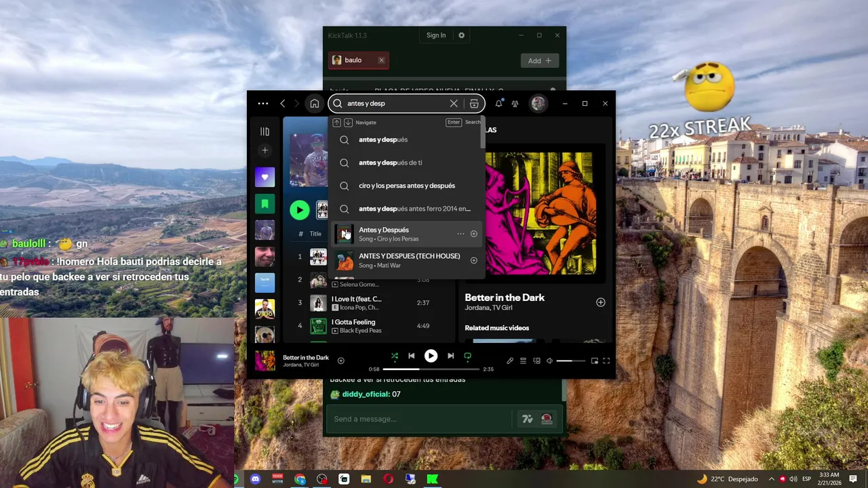Image resolution: width=868 pixels, height=488 pixels.
Task: Open KickTalk settings gear
Action: (461, 35)
